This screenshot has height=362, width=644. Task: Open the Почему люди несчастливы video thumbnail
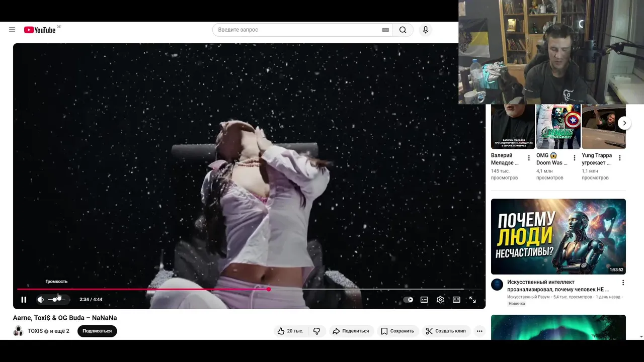tap(558, 236)
